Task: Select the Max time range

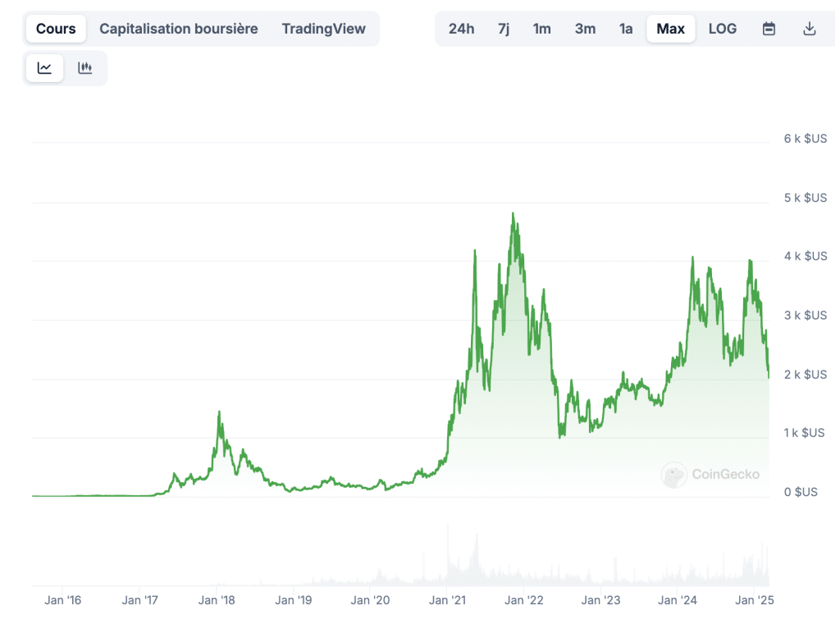Action: pos(671,29)
